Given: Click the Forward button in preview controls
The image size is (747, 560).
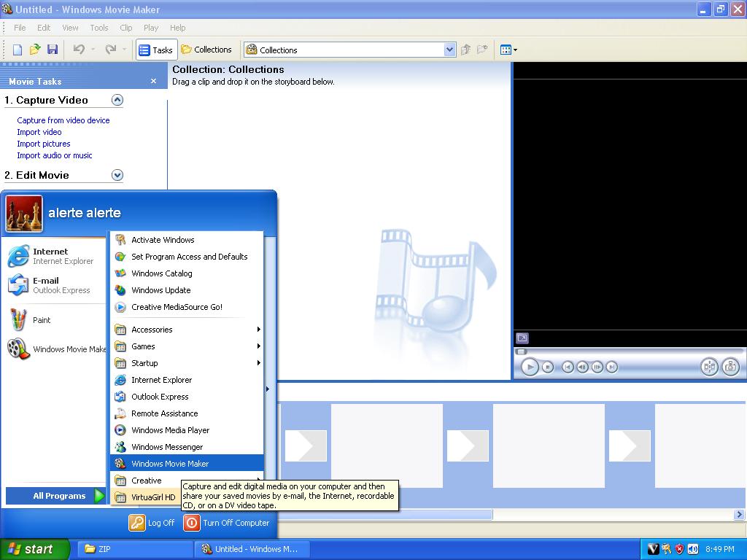Looking at the screenshot, I should coord(612,367).
